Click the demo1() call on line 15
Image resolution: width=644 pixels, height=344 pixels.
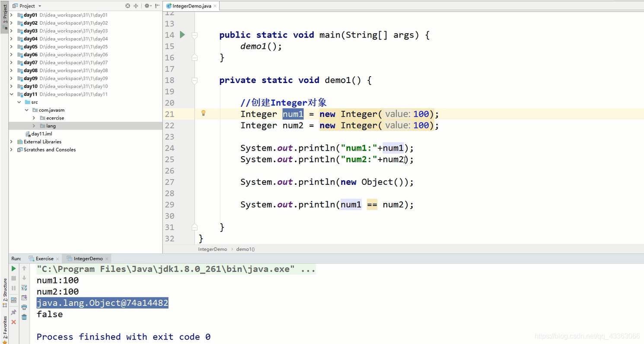pyautogui.click(x=261, y=46)
